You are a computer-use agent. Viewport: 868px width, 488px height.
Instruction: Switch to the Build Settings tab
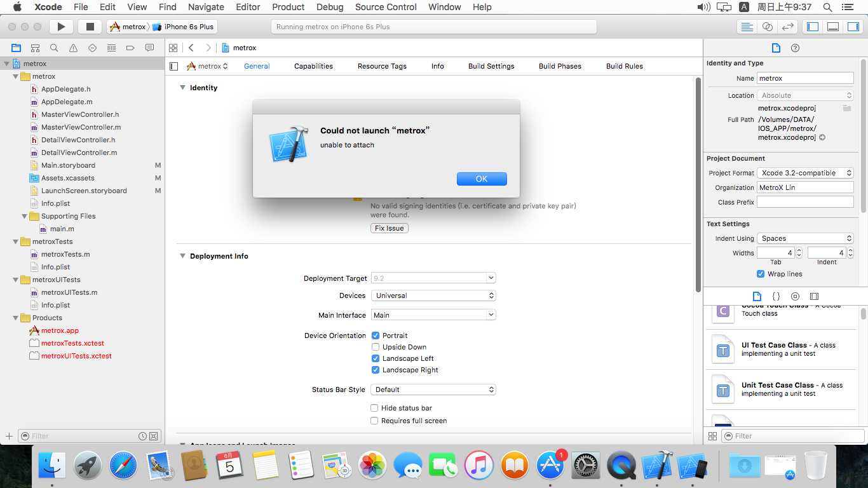click(491, 66)
